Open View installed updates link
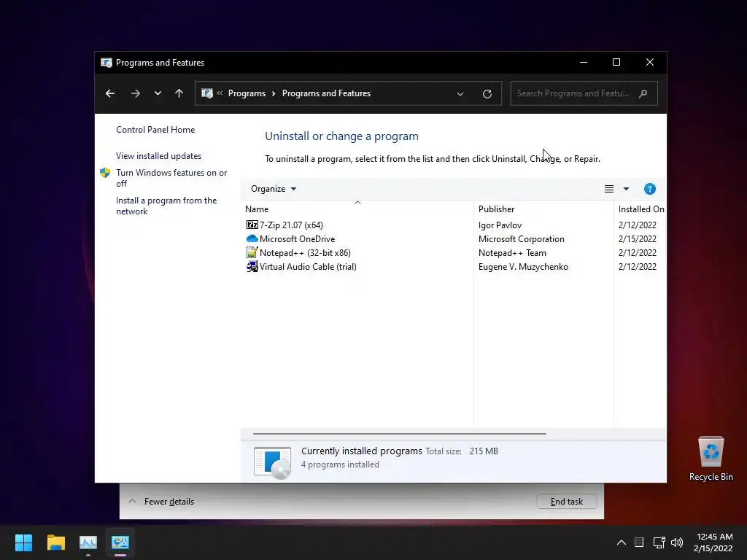The width and height of the screenshot is (747, 560). tap(158, 156)
